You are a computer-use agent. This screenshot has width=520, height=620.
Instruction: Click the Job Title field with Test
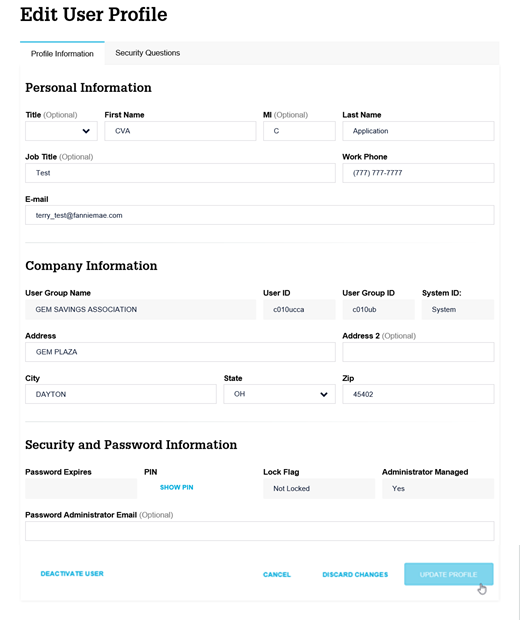180,173
